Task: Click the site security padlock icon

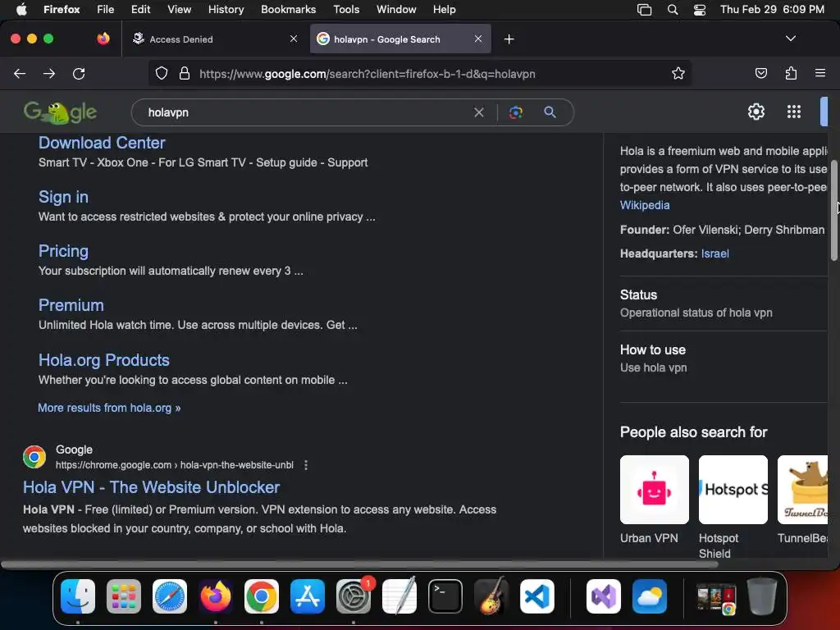Action: (185, 73)
